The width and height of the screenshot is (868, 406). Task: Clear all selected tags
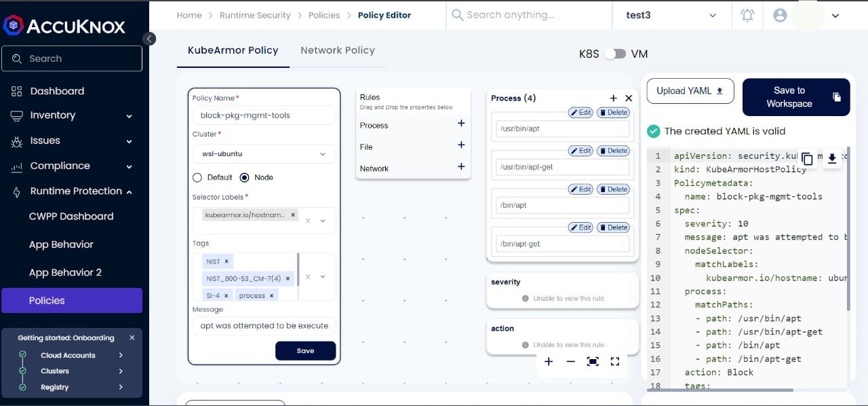pyautogui.click(x=308, y=277)
